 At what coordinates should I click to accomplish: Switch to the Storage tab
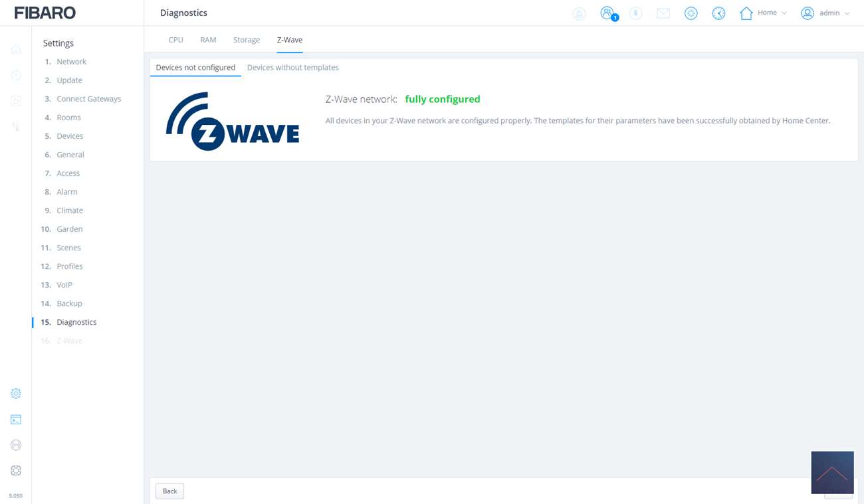246,40
